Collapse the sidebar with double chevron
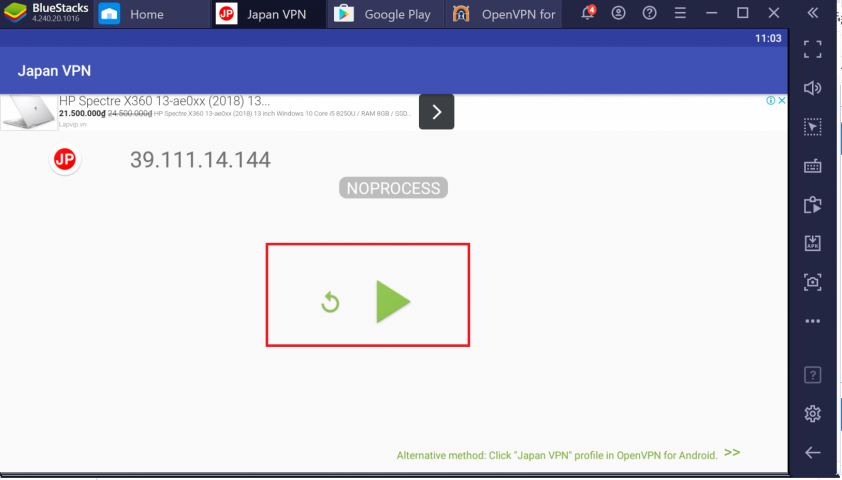This screenshot has height=480, width=842. [x=813, y=13]
